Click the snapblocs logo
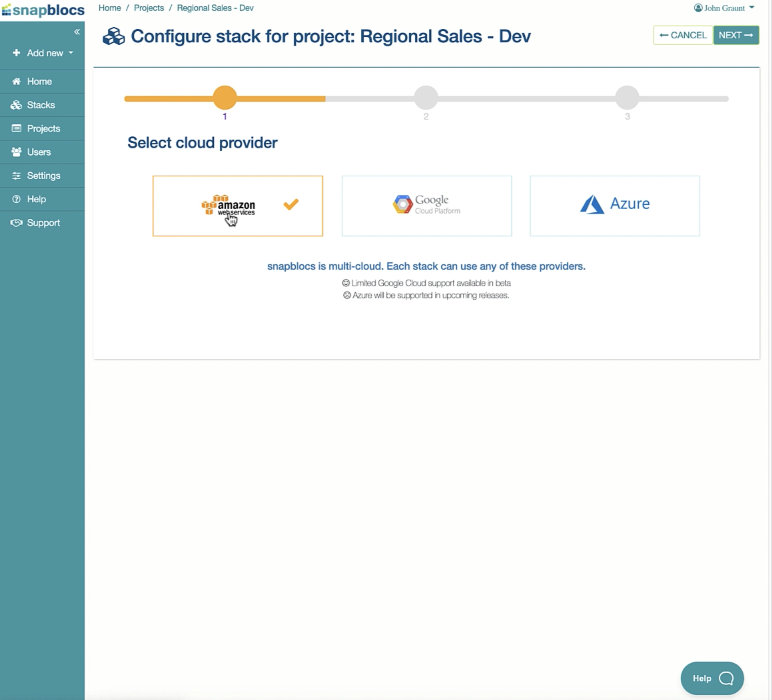Image resolution: width=772 pixels, height=700 pixels. 43,10
